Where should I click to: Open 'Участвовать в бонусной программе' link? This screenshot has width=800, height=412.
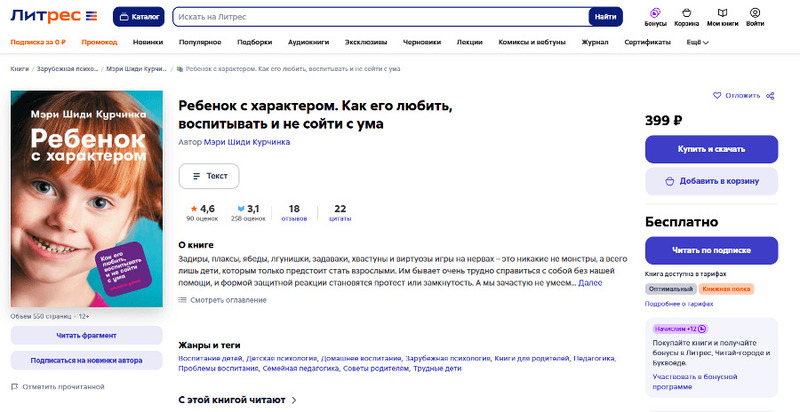point(695,381)
